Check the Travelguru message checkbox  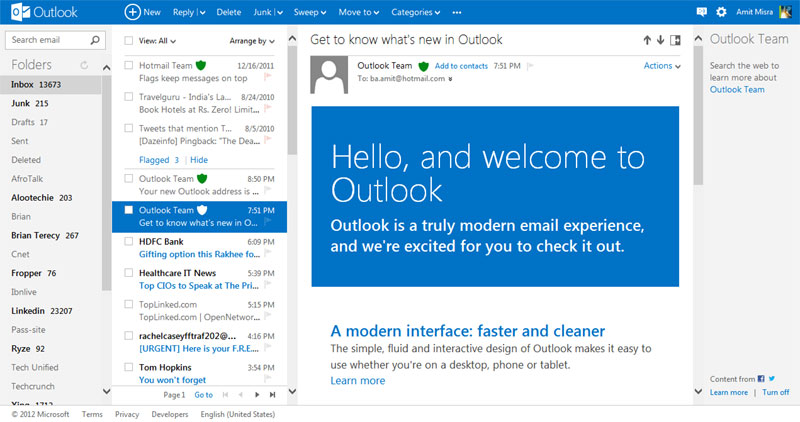129,96
